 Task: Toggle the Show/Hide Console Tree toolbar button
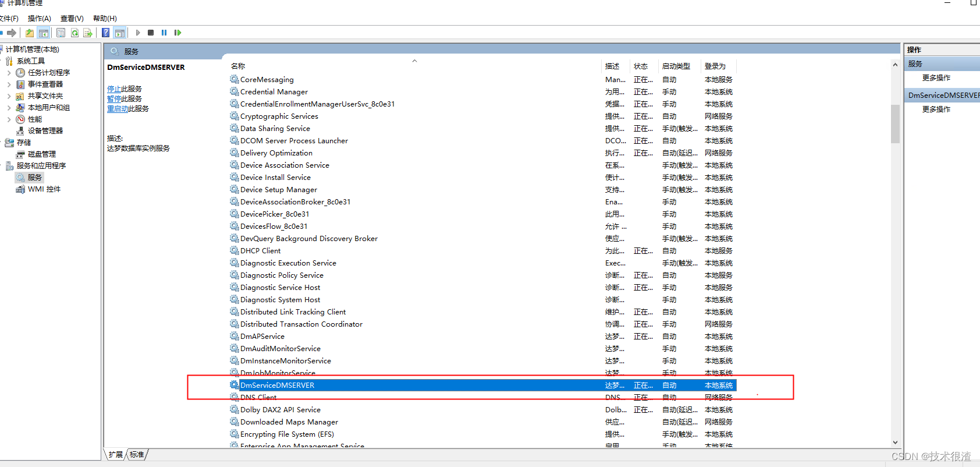pyautogui.click(x=43, y=33)
